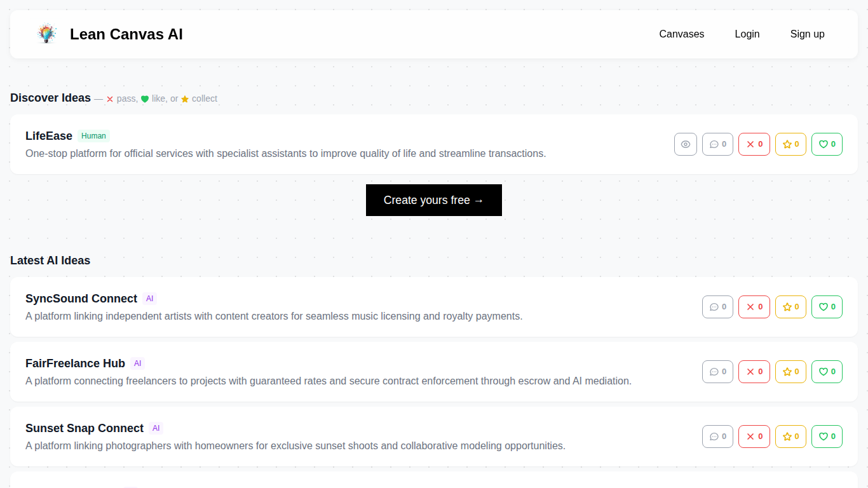Open the LifeEase idea title
The height and width of the screenshot is (488, 868).
[x=49, y=136]
